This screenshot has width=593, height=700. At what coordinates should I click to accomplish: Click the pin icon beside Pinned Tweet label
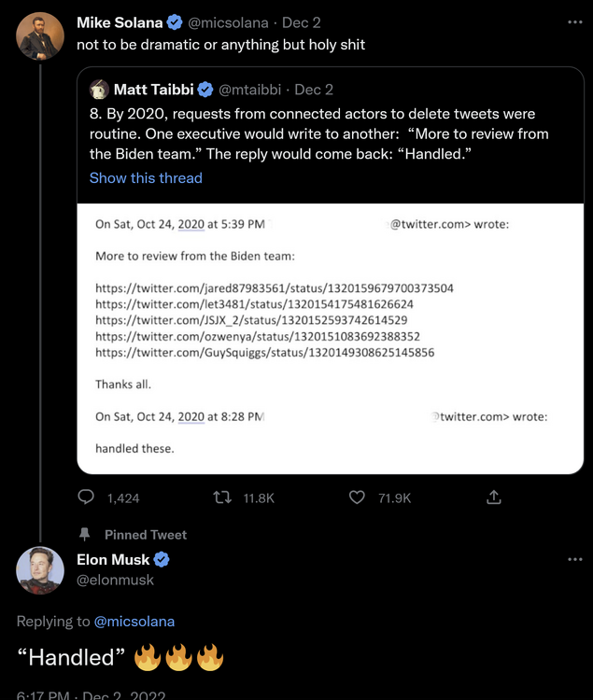[x=86, y=535]
